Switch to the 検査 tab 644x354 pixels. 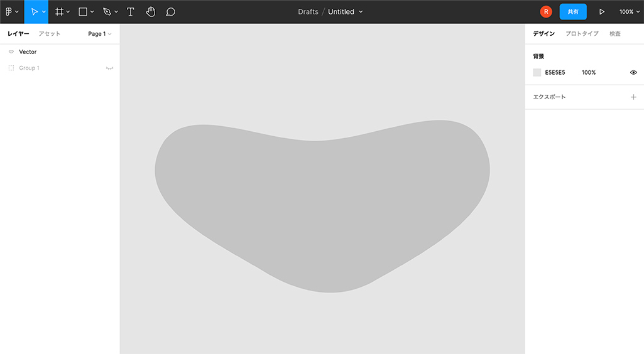coord(615,34)
